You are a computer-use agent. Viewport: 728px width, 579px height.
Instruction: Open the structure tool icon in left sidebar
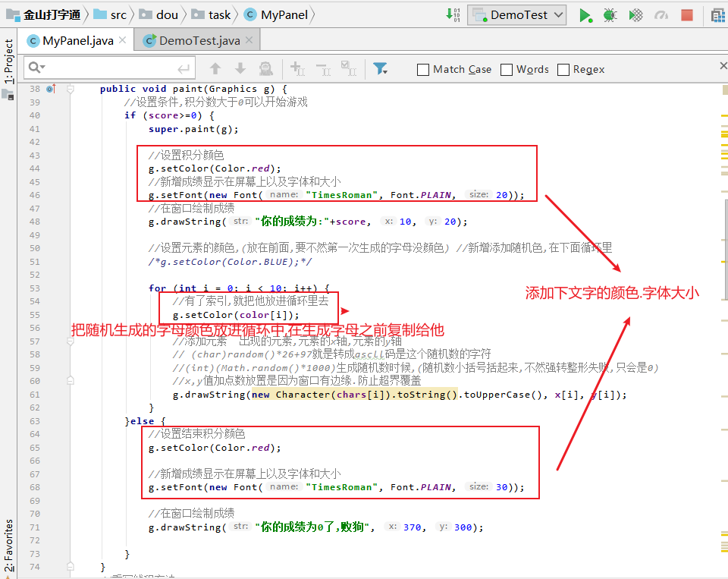click(8, 96)
